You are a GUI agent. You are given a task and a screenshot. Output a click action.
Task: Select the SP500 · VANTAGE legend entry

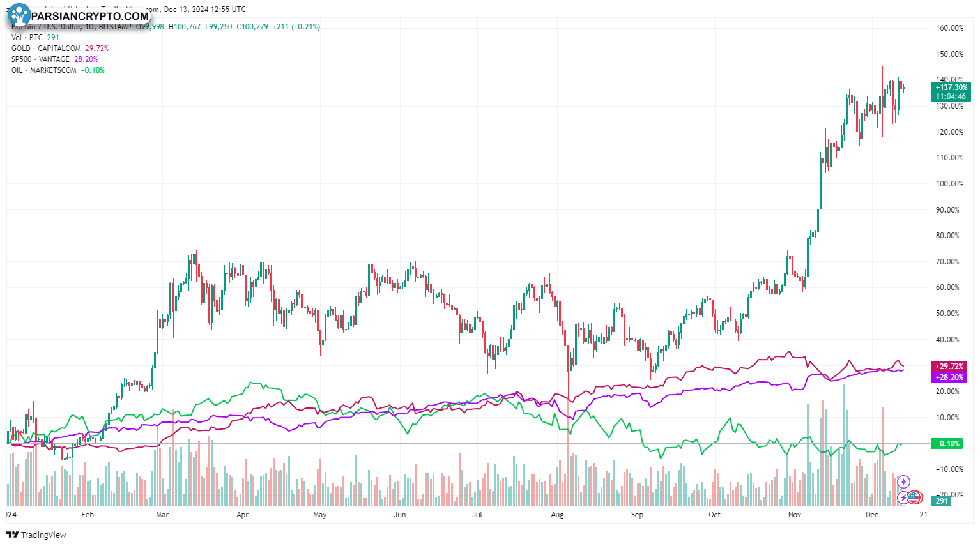point(40,59)
